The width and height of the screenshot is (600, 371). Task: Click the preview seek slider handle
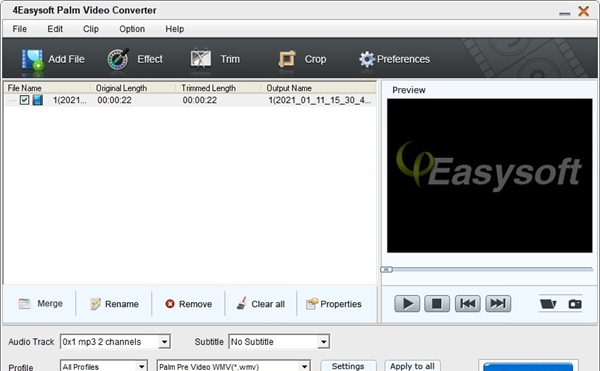(386, 269)
